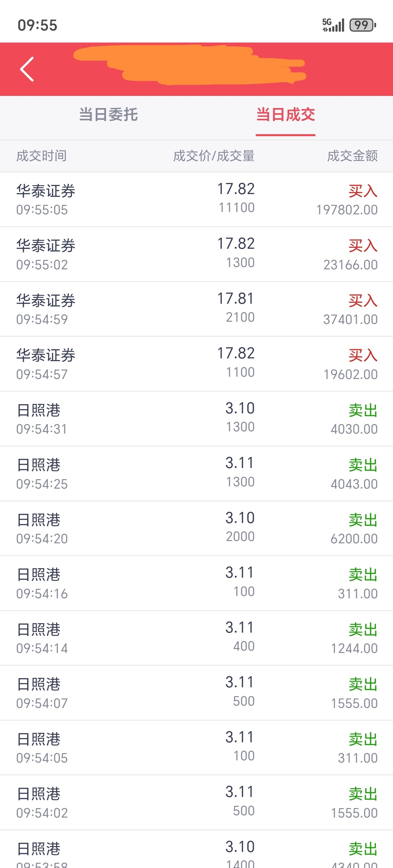The width and height of the screenshot is (393, 868).
Task: Tap the back arrow icon
Action: (27, 69)
